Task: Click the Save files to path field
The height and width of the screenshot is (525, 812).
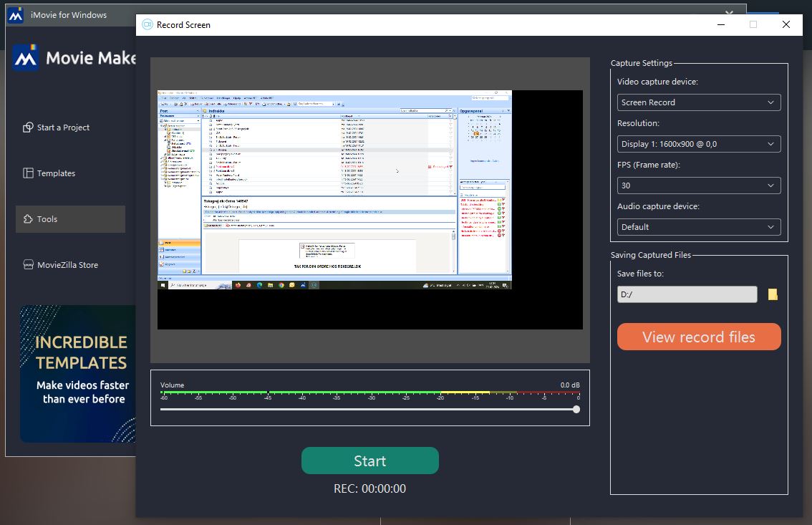Action: tap(687, 294)
